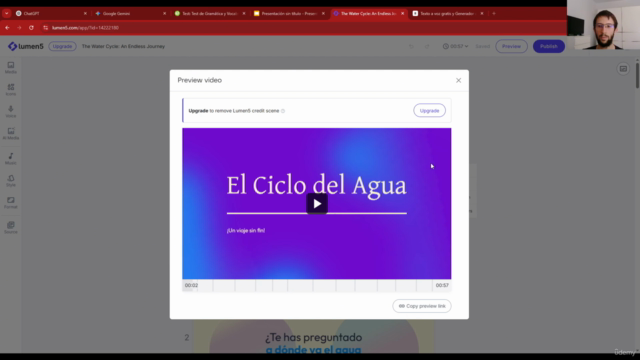Go forward in the browser
This screenshot has width=640, height=360.
pos(19,28)
